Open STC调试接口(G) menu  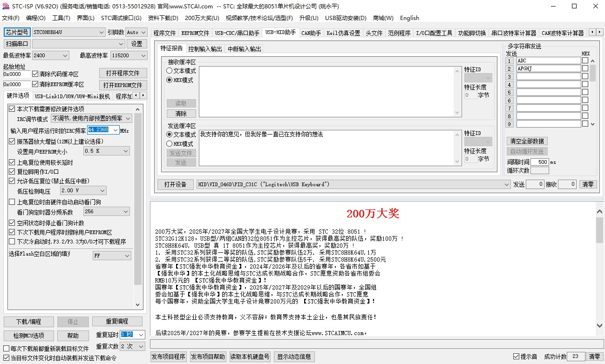click(x=121, y=18)
